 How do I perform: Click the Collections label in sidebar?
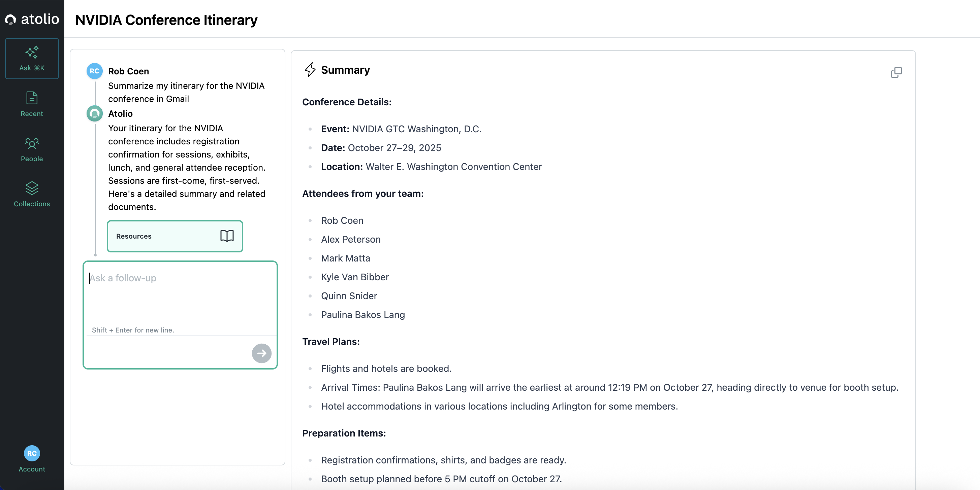coord(32,204)
